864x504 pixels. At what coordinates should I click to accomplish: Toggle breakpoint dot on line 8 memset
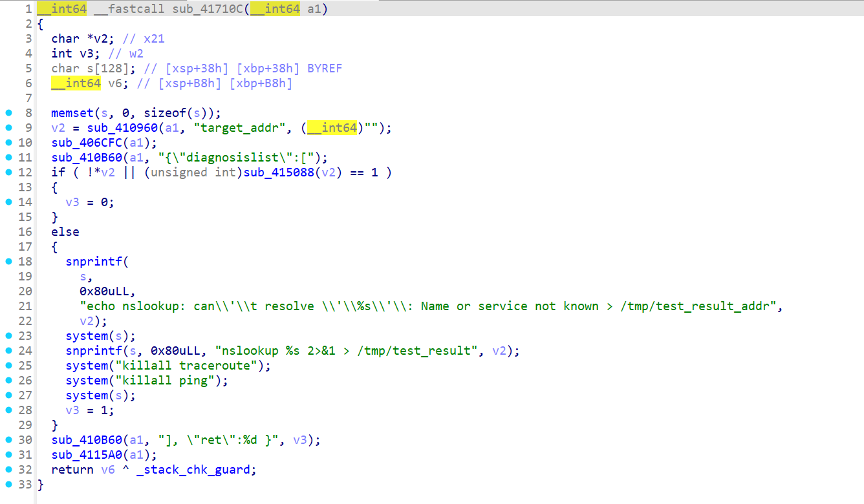point(8,113)
